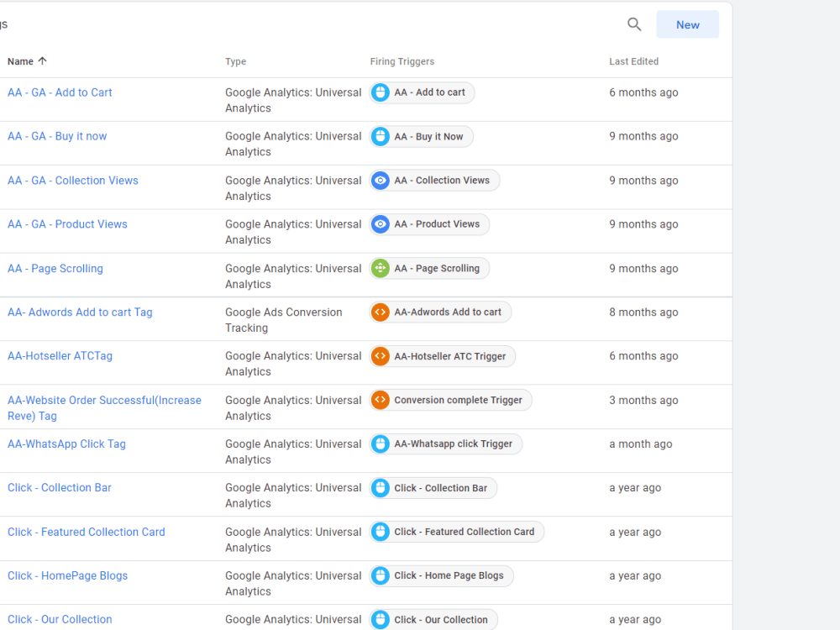
Task: Open the Click - Featured Collection Card trigger chip
Action: pos(457,532)
